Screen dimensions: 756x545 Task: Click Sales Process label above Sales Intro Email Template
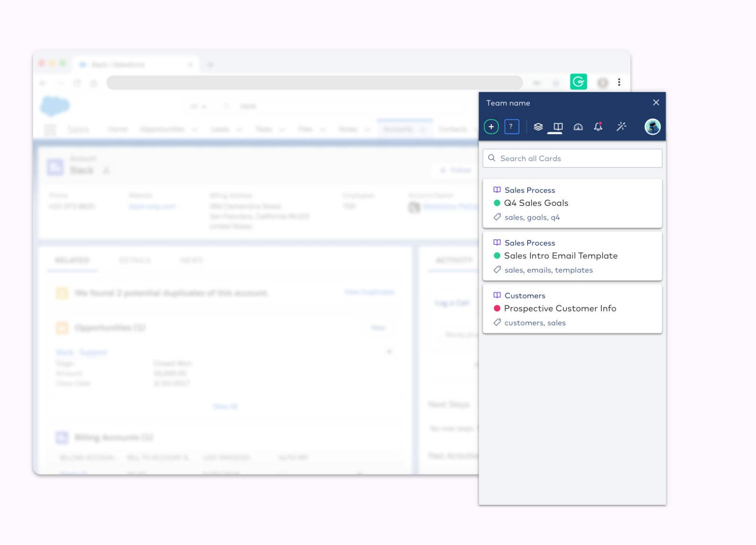click(x=530, y=243)
